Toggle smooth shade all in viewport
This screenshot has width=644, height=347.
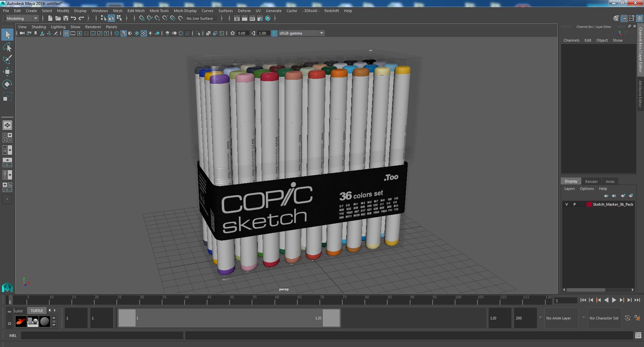tap(123, 33)
